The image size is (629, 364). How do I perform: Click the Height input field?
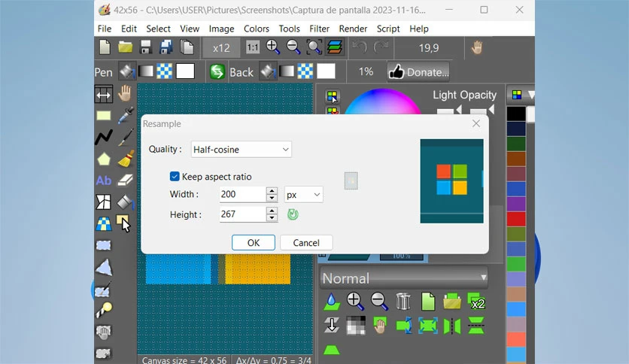pos(243,214)
